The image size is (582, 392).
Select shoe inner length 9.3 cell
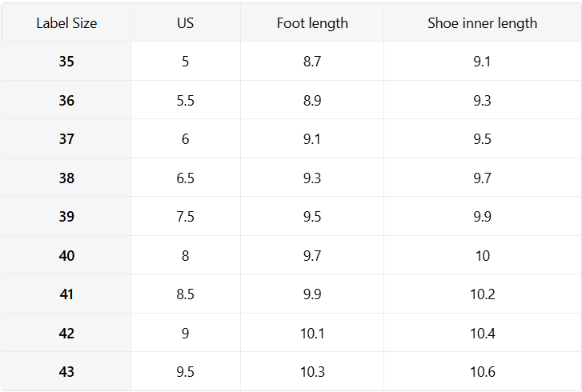tap(482, 101)
